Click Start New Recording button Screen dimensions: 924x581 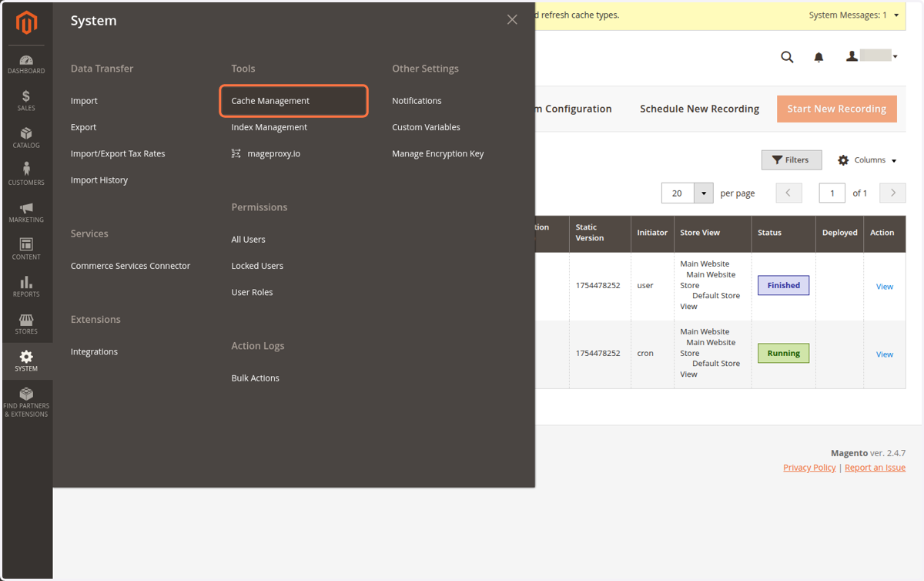[x=836, y=109]
